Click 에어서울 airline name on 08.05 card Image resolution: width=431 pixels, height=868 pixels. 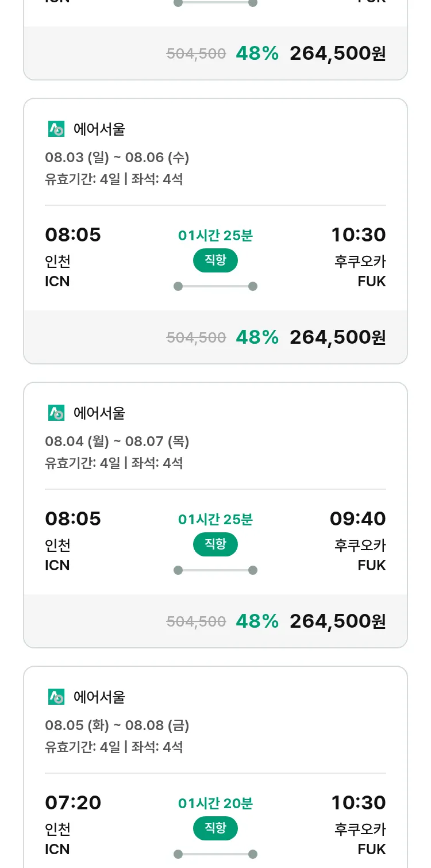99,697
